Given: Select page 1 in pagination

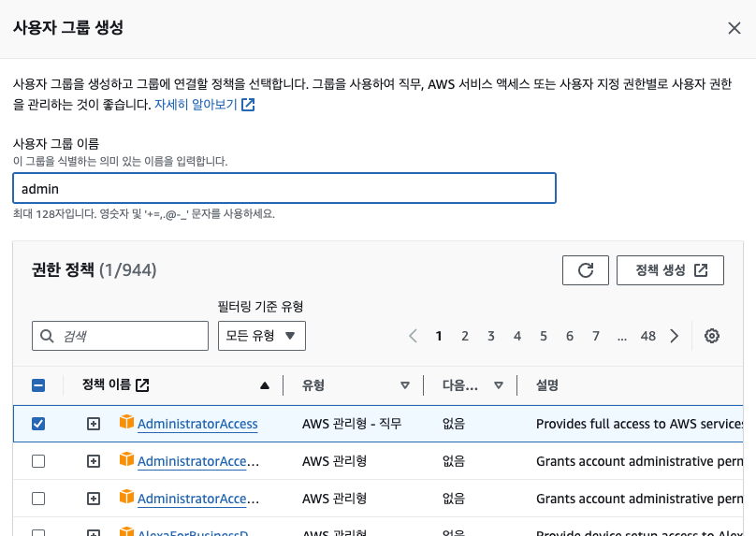Looking at the screenshot, I should coord(439,336).
